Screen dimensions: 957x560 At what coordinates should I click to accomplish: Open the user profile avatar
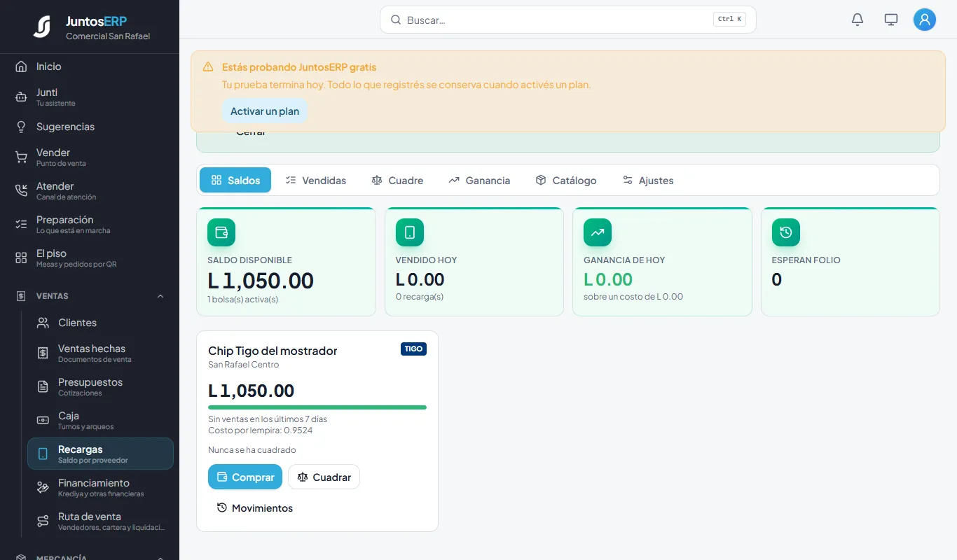point(925,20)
